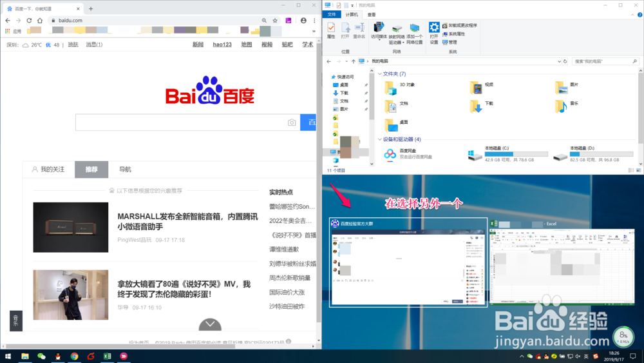The image size is (644, 363).
Task: Click Explorer help question-mark icon
Action: tap(640, 15)
